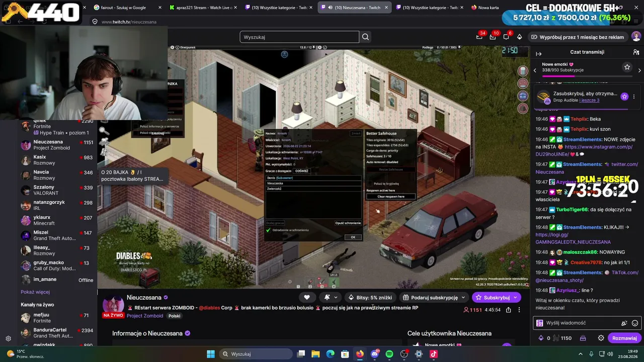Open chat settings gear icon

[601, 338]
